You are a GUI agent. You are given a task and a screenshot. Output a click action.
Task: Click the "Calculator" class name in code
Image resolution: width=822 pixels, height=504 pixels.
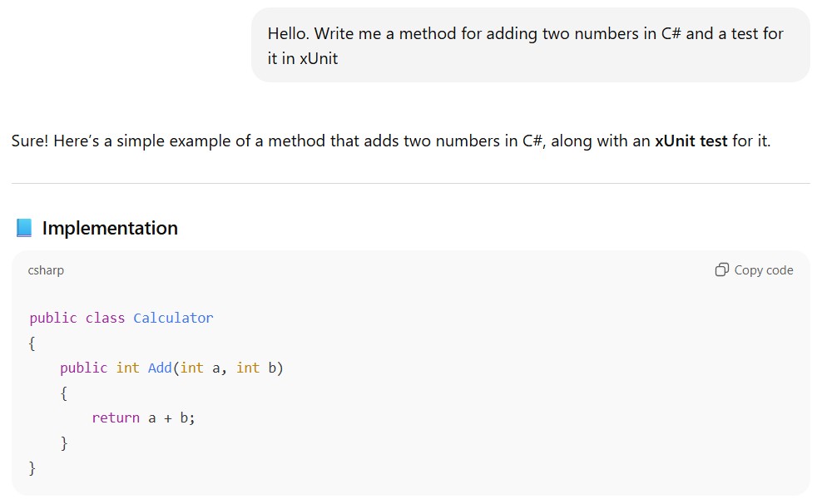tap(173, 318)
